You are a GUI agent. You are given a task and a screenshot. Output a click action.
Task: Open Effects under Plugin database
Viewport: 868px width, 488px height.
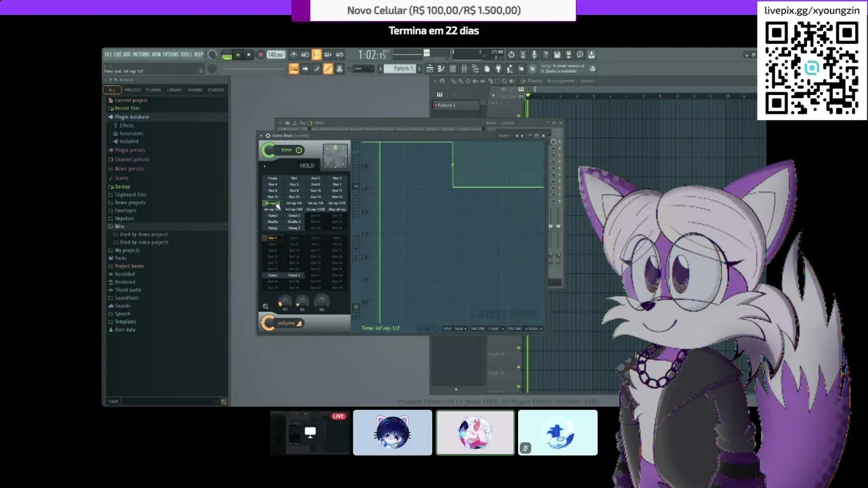127,125
